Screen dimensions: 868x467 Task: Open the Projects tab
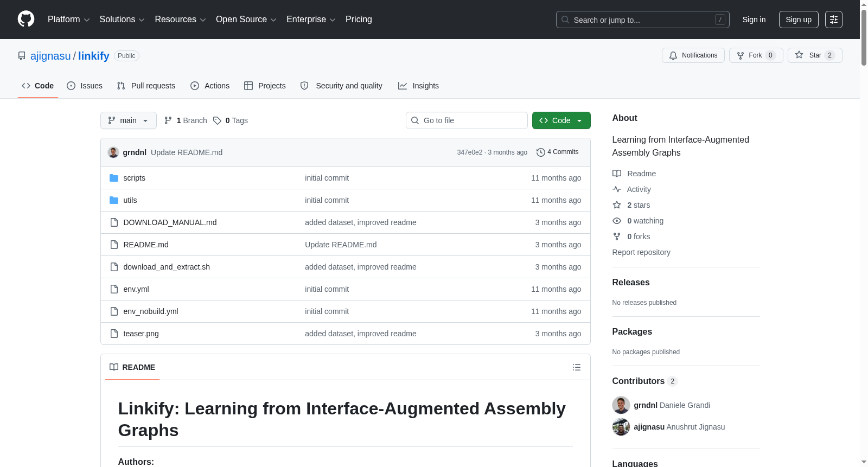[x=265, y=86]
